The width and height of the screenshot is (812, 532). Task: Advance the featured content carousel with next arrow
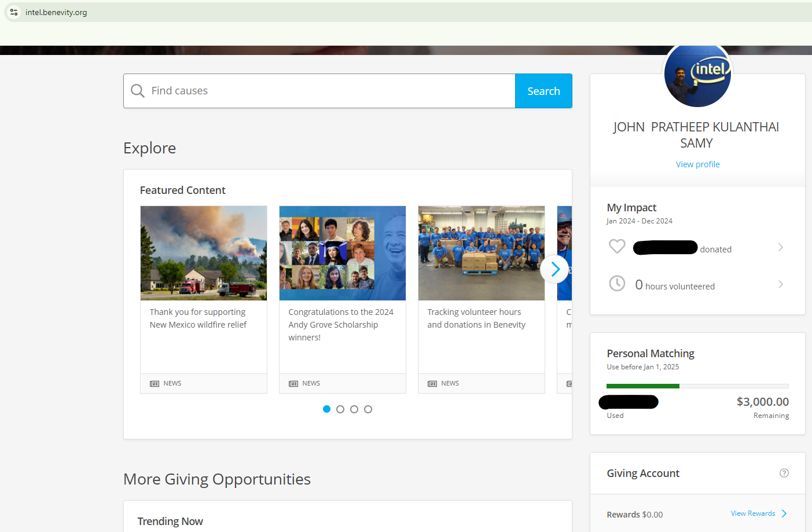point(554,269)
